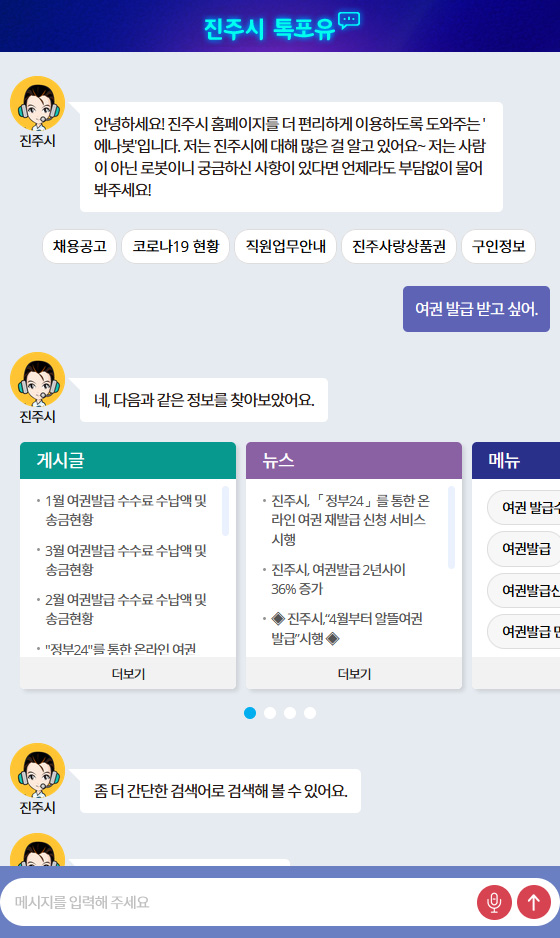Open the 1월 여권발급 수수료 수납액 post
The width and height of the screenshot is (560, 938).
[x=126, y=510]
